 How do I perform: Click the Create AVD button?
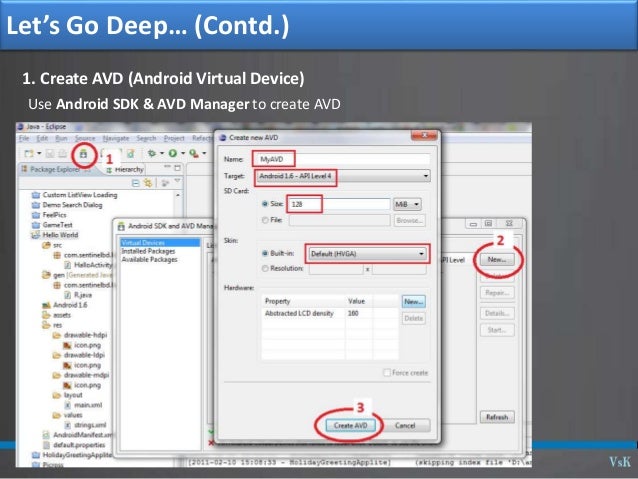coord(350,426)
